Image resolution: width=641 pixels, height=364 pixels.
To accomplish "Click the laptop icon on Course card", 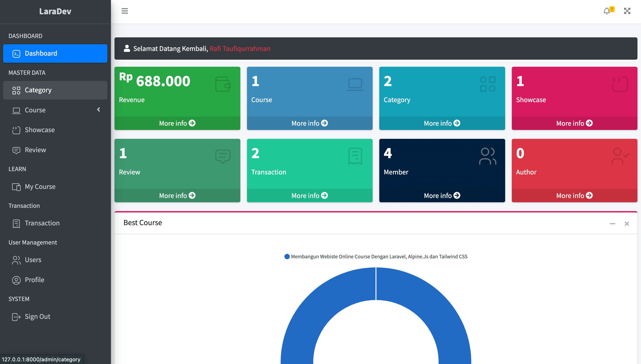I will click(355, 85).
